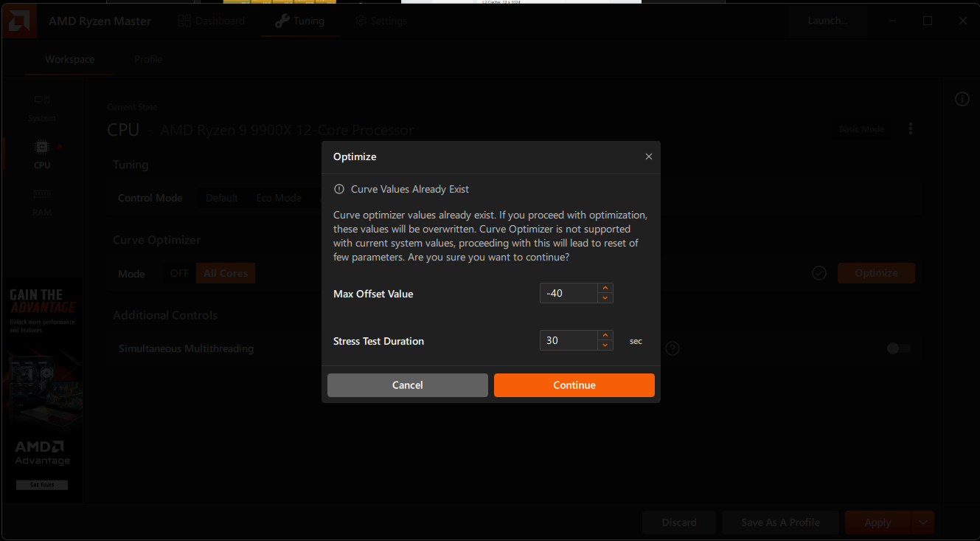Expand the dropdown arrow next to Apply

coord(923,523)
